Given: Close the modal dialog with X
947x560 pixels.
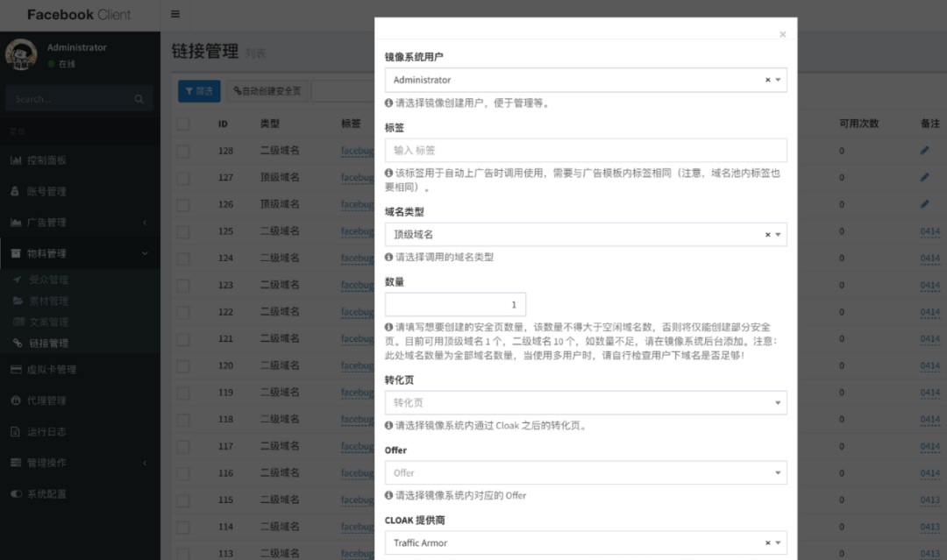Looking at the screenshot, I should tap(783, 34).
